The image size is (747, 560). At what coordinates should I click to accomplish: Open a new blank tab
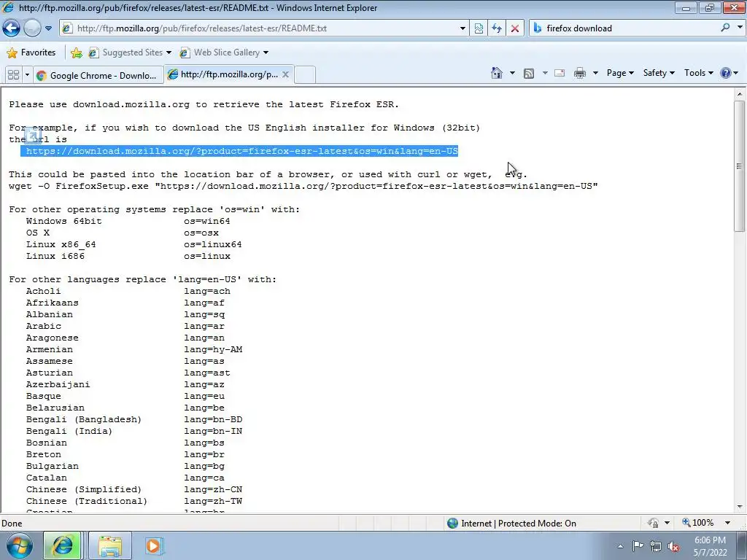coord(305,75)
